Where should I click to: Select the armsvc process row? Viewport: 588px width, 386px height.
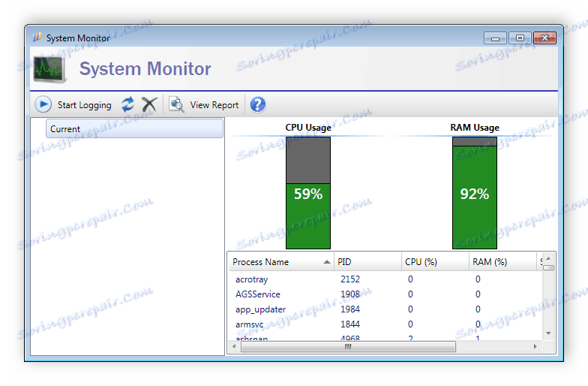tap(385, 324)
